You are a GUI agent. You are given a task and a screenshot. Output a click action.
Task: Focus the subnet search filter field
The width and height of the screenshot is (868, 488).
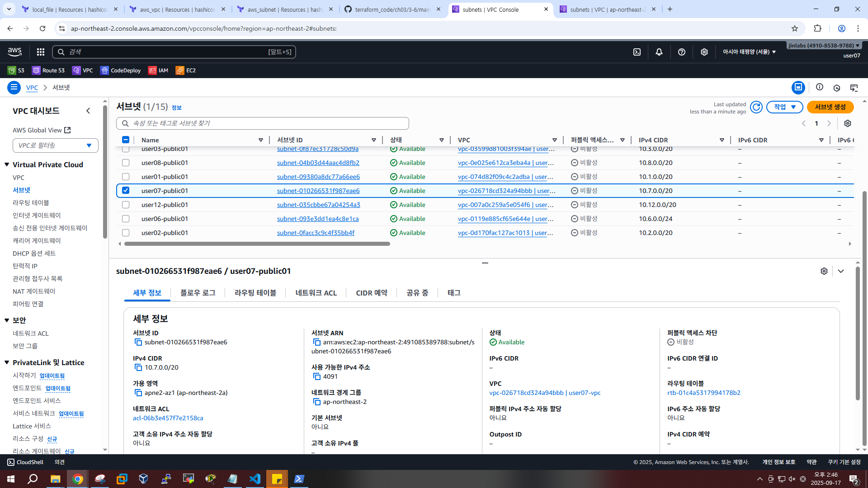262,123
